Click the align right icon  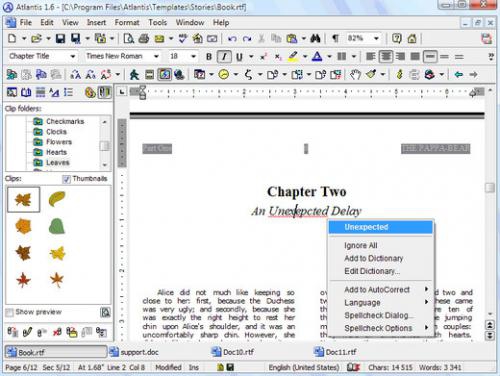coord(400,57)
